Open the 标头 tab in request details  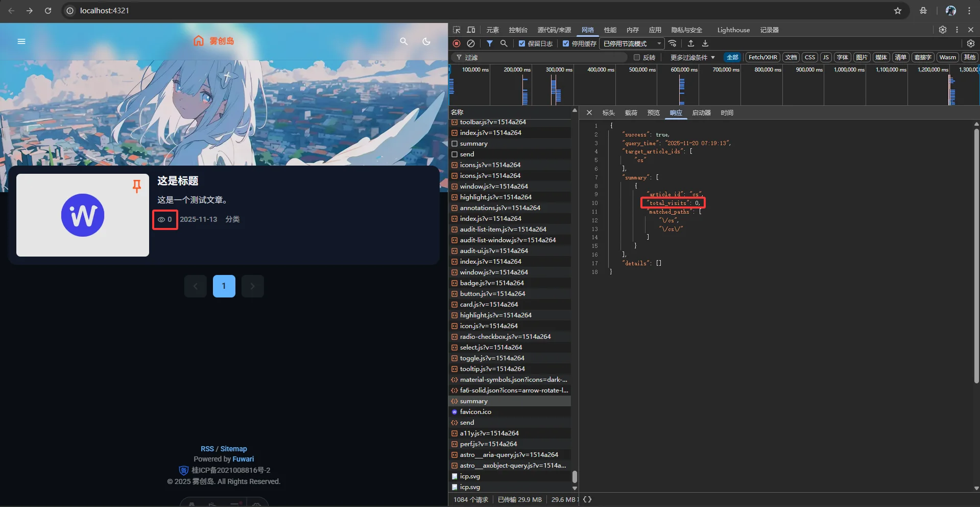[x=608, y=112]
